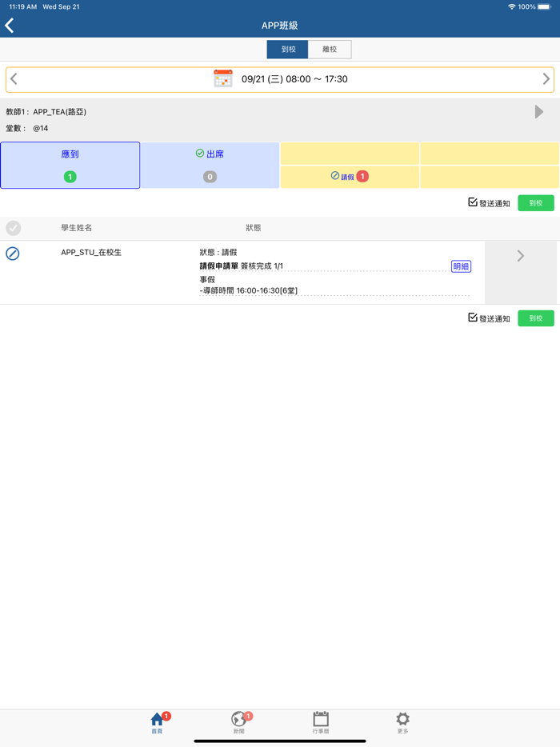Tap the Wi-Fi status icon
560x747 pixels.
click(511, 6)
